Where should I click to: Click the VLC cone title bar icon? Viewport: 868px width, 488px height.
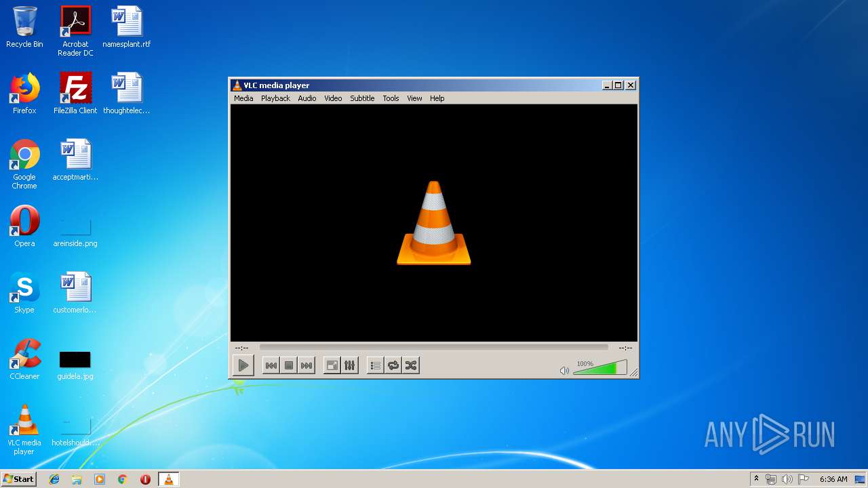pyautogui.click(x=237, y=85)
